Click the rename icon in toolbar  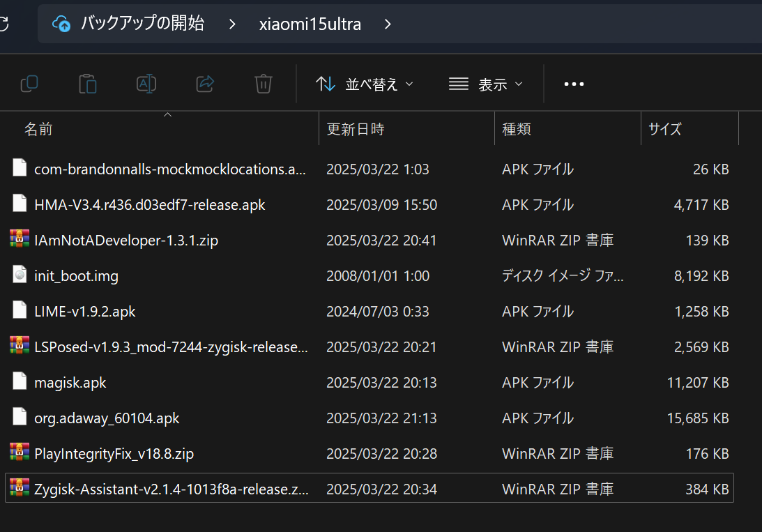(x=146, y=84)
